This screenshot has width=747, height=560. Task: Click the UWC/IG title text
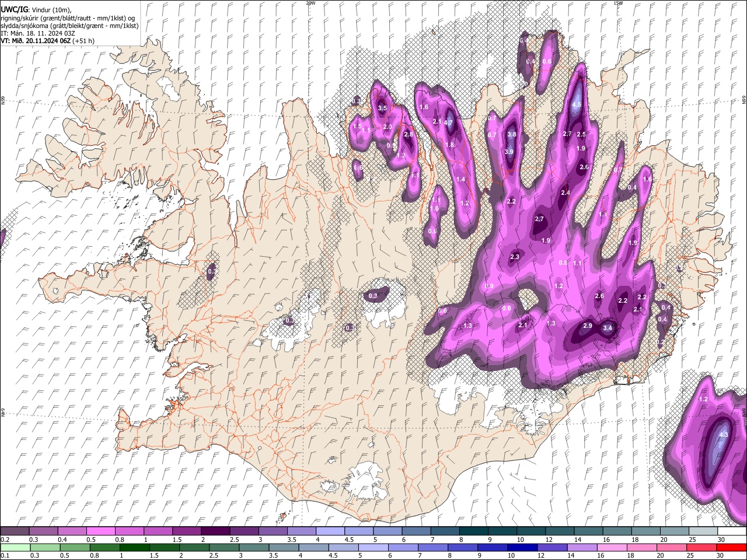click(x=13, y=9)
